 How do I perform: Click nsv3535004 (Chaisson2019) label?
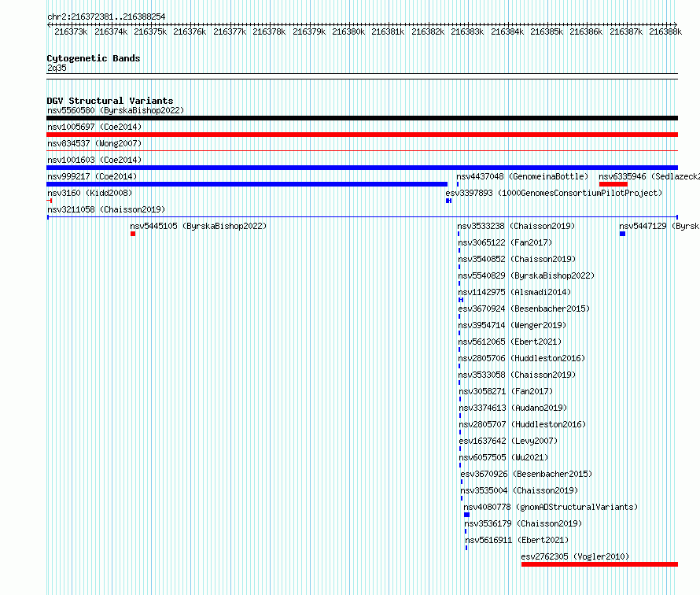[x=519, y=490]
